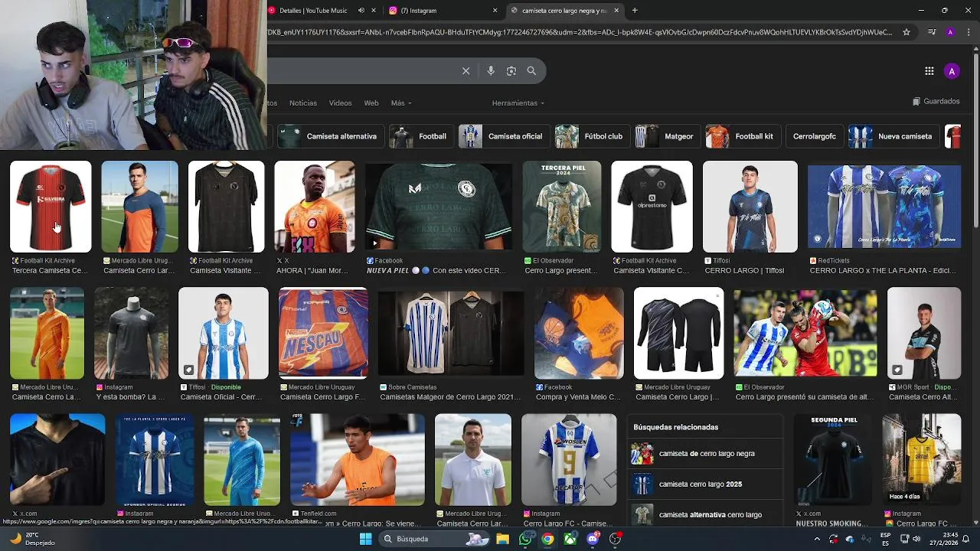Switch to Chrome in the taskbar
The image size is (980, 551).
click(547, 539)
